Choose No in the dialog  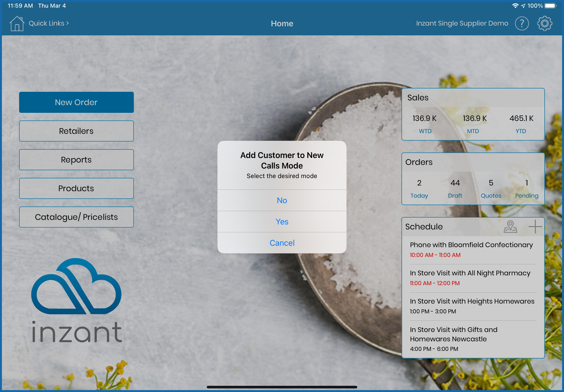coord(282,200)
